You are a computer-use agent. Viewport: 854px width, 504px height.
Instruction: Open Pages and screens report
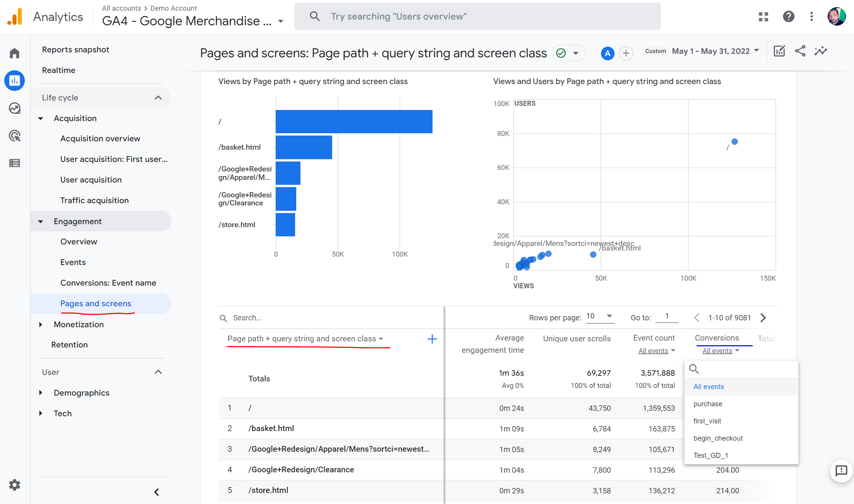(96, 304)
